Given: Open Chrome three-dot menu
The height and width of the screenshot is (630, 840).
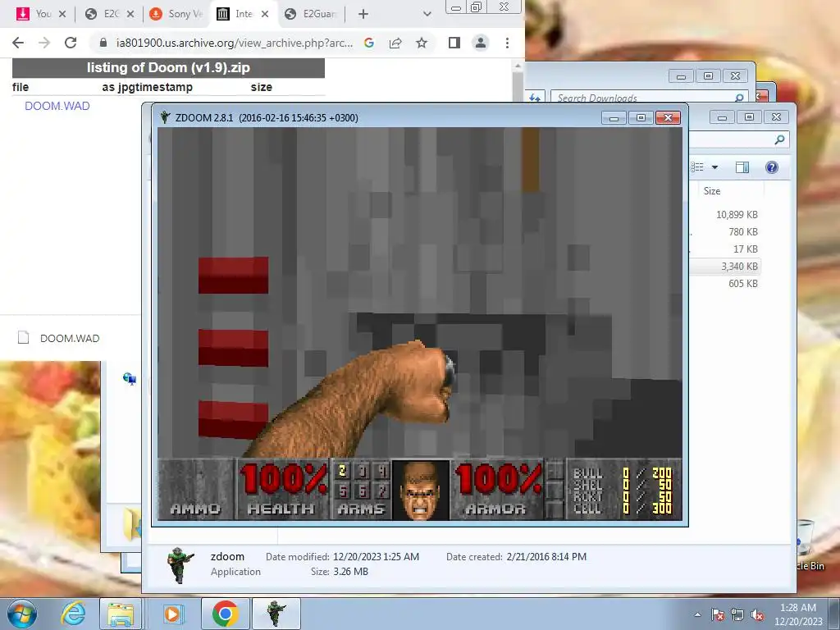Looking at the screenshot, I should point(507,43).
